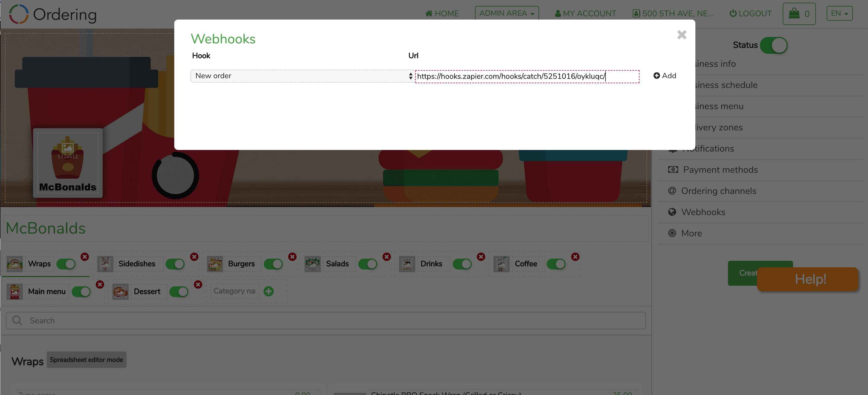
Task: Click the green add category plus icon
Action: coord(268,291)
